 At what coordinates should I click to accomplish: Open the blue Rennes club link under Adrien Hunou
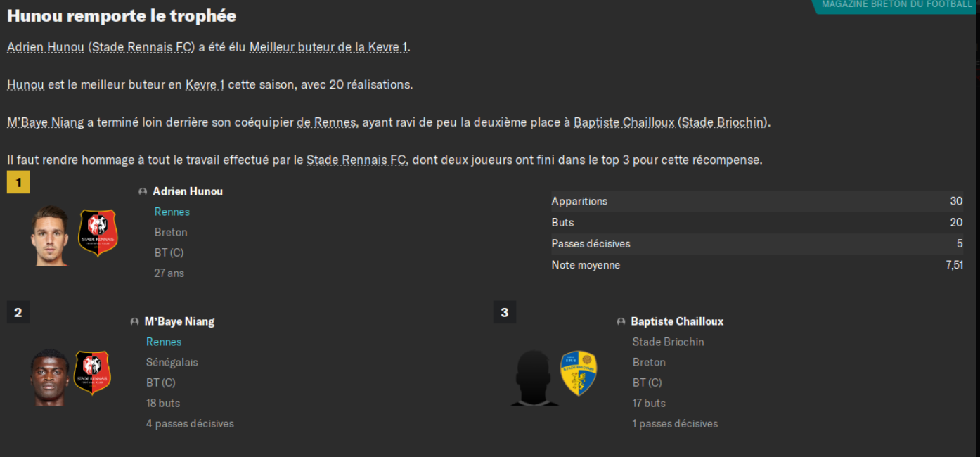pos(172,212)
